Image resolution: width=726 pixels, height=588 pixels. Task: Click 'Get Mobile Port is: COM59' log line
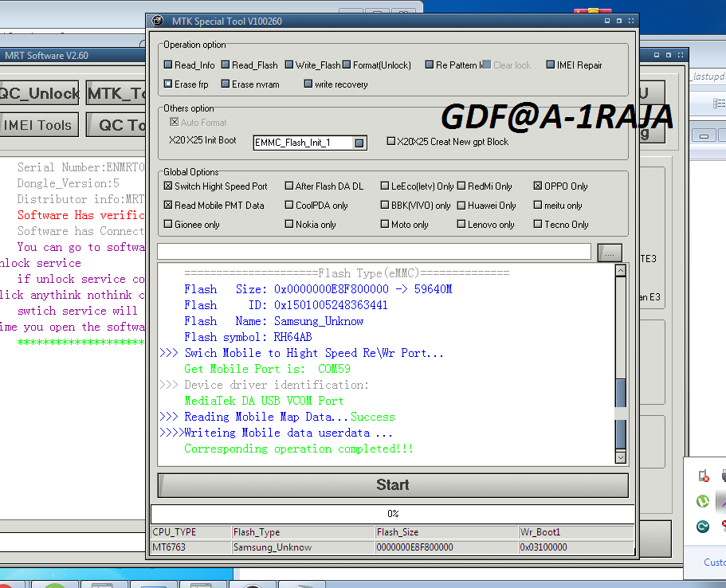coord(268,369)
